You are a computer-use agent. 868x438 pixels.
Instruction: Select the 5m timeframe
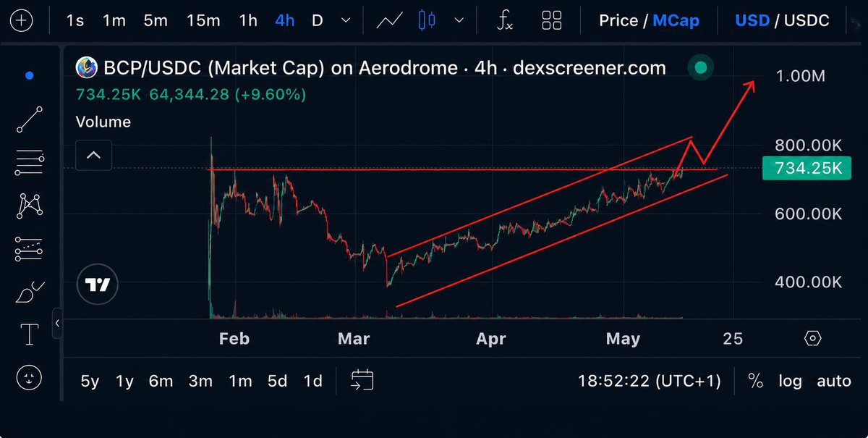[x=156, y=20]
